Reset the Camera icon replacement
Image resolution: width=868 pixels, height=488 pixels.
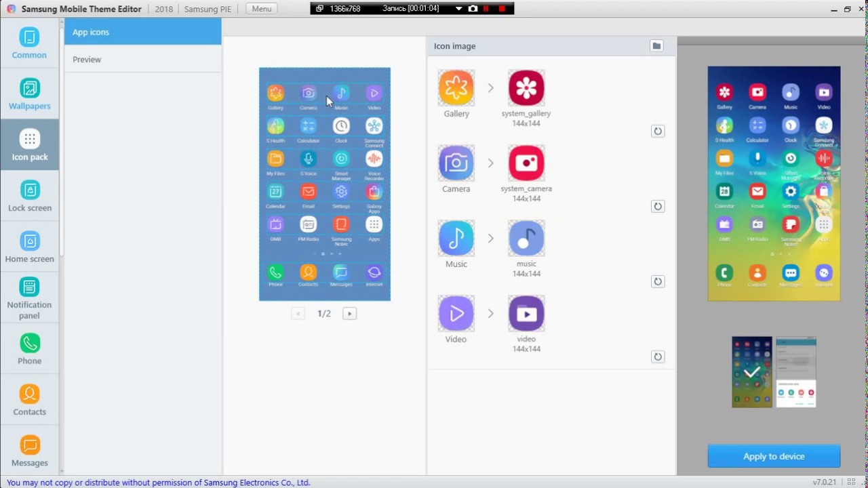[657, 207]
